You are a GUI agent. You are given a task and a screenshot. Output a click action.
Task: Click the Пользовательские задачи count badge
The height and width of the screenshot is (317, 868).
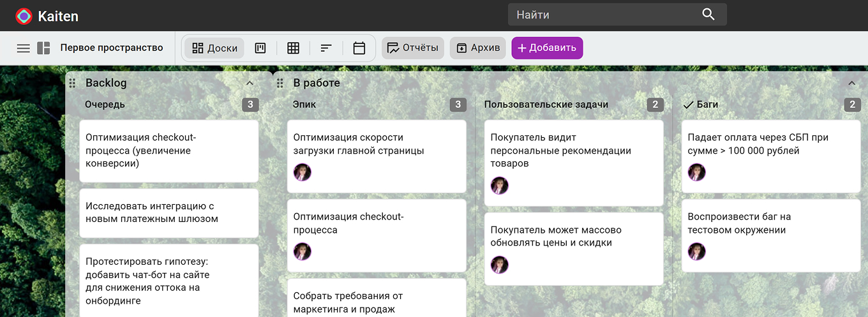click(655, 105)
